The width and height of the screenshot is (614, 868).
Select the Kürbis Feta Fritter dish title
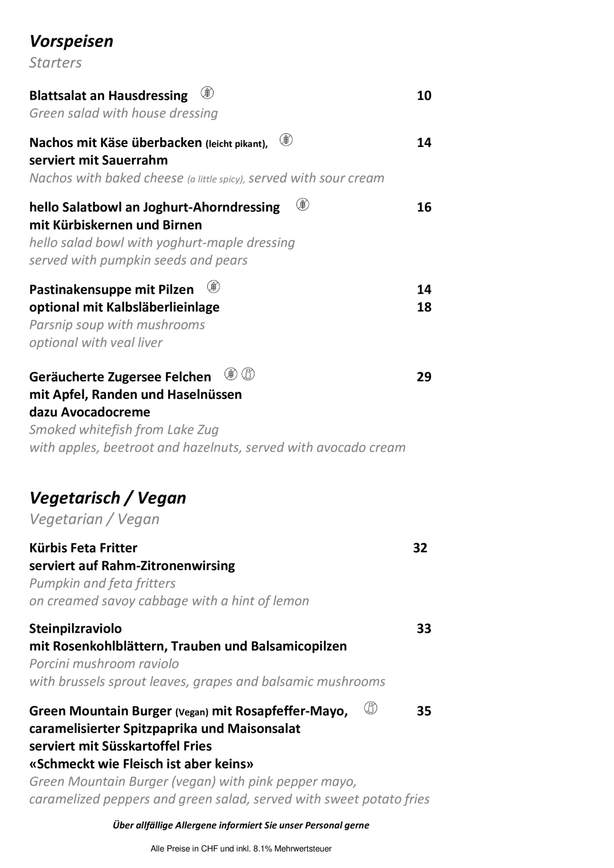83,548
